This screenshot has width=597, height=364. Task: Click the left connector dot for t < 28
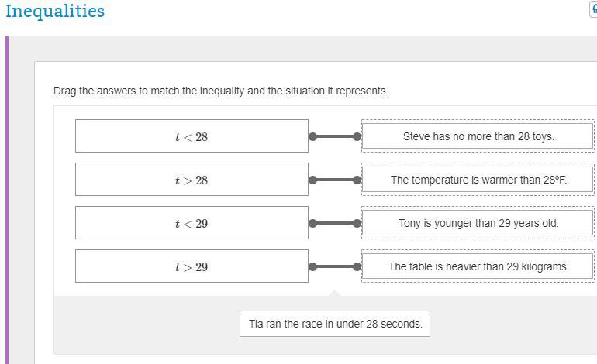pos(312,137)
